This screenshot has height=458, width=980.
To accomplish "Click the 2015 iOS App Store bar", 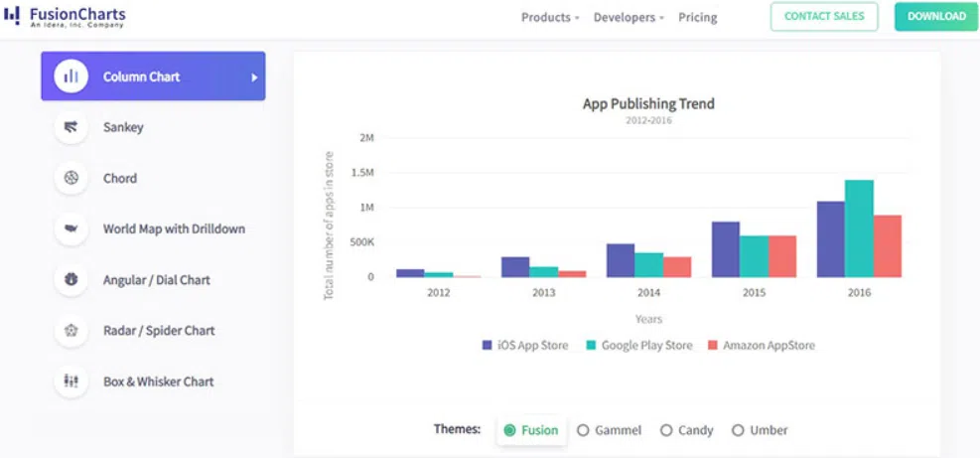I will coord(726,249).
